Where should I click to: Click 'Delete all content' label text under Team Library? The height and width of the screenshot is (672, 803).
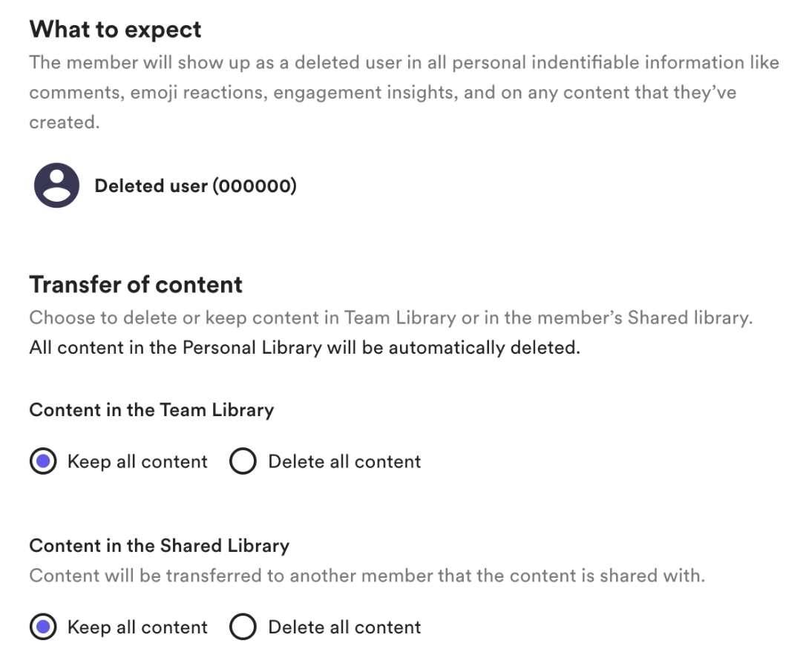tap(344, 461)
